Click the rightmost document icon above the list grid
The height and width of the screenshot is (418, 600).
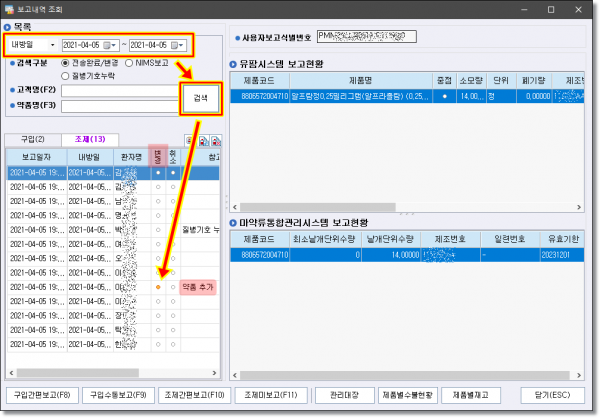click(x=216, y=141)
